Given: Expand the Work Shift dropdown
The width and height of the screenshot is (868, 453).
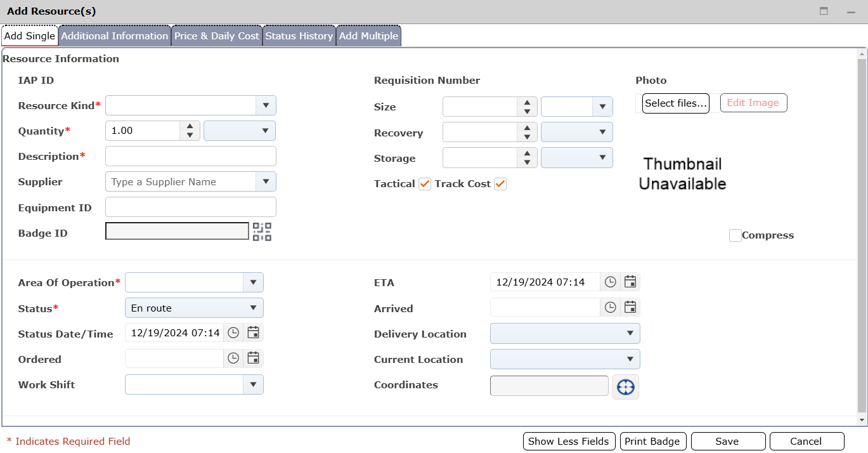Looking at the screenshot, I should tap(253, 384).
